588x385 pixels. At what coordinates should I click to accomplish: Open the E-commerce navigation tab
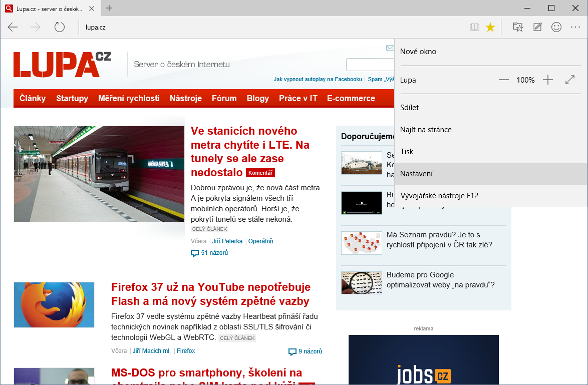coord(351,98)
